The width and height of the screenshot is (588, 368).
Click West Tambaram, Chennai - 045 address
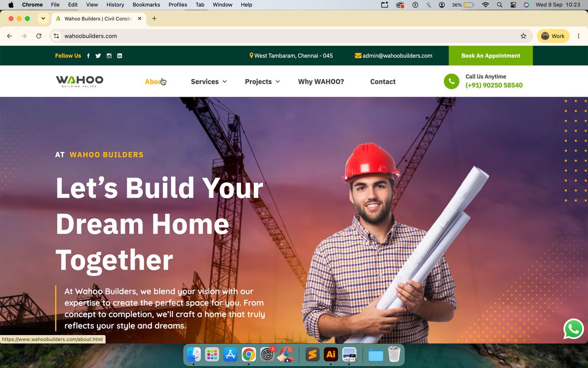tap(294, 56)
